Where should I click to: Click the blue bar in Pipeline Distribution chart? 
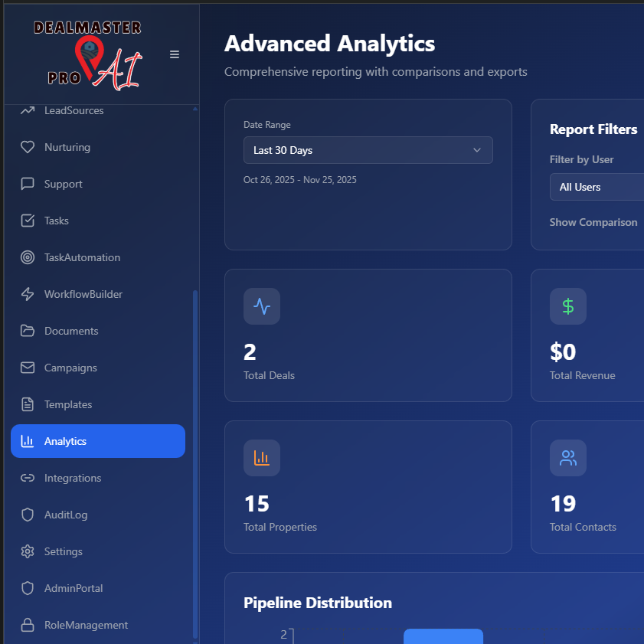tap(443, 636)
